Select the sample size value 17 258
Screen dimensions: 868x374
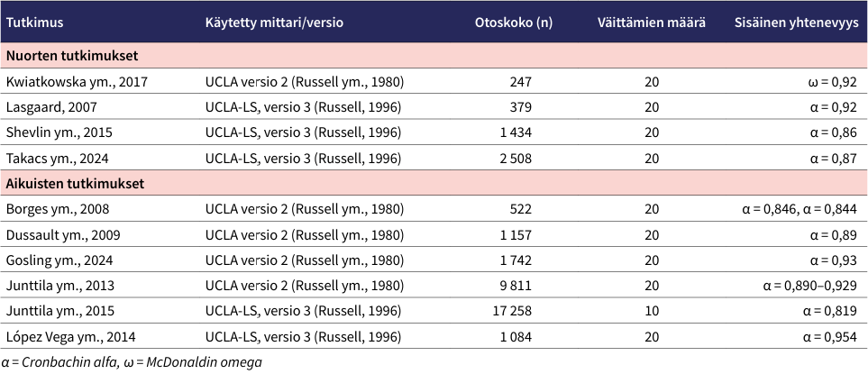click(x=510, y=311)
